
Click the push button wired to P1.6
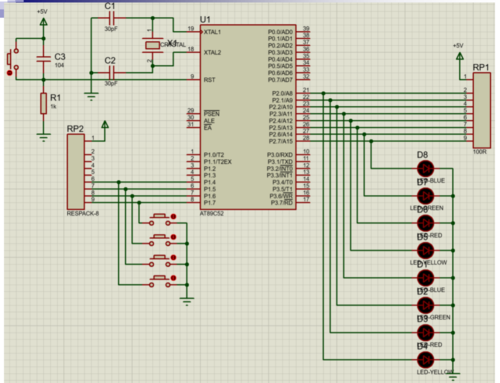(x=160, y=241)
